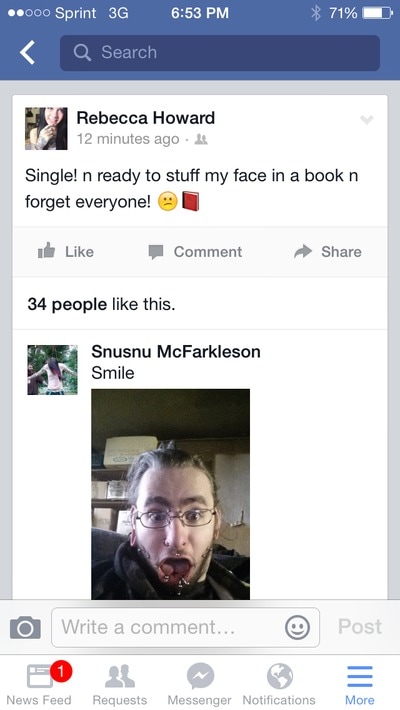This screenshot has height=710, width=400.
Task: Open the photo in Snusnu's comment
Action: [170, 494]
